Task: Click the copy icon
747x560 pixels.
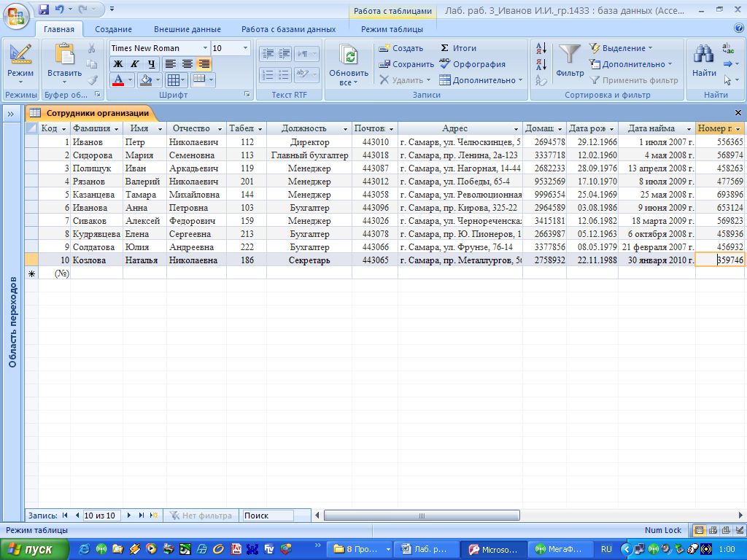Action: (x=91, y=64)
